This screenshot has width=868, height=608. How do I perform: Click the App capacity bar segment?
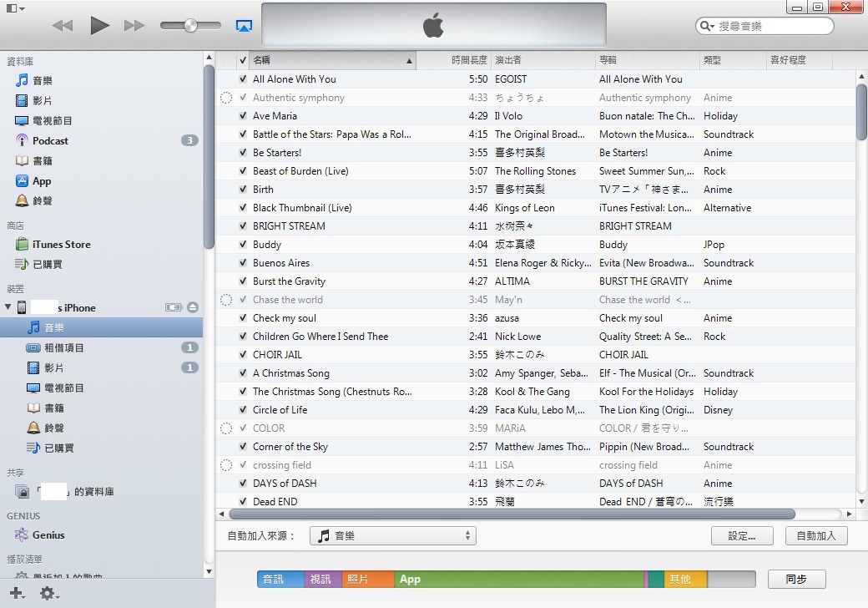pyautogui.click(x=519, y=580)
